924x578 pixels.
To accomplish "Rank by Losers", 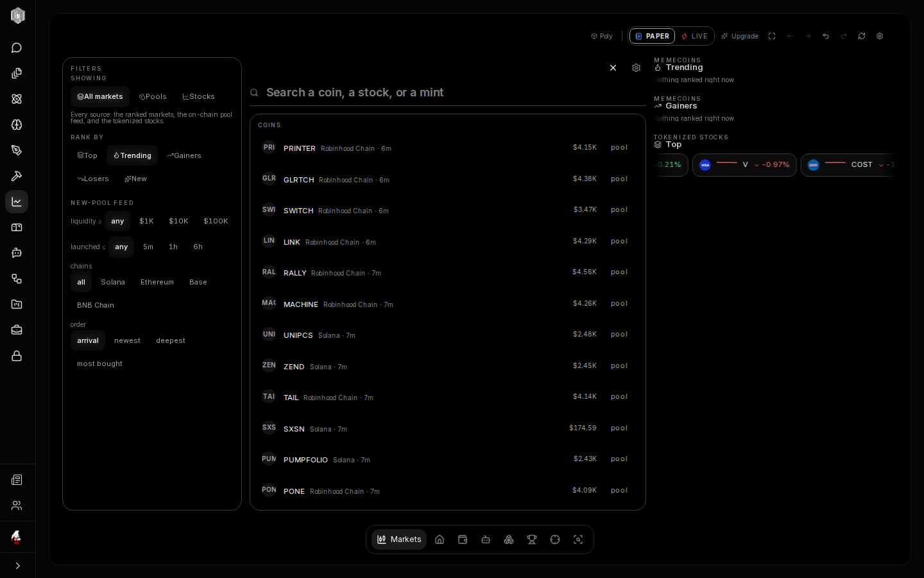I will (x=93, y=179).
